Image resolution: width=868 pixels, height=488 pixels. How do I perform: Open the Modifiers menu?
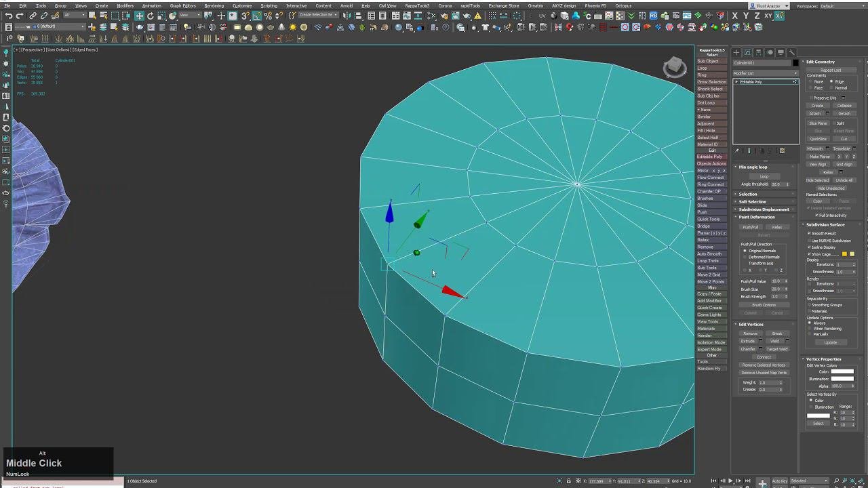tap(125, 5)
